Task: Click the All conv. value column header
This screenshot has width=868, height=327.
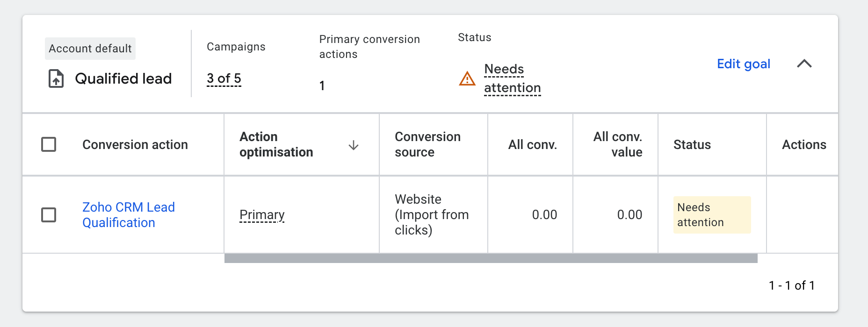Action: tap(617, 144)
